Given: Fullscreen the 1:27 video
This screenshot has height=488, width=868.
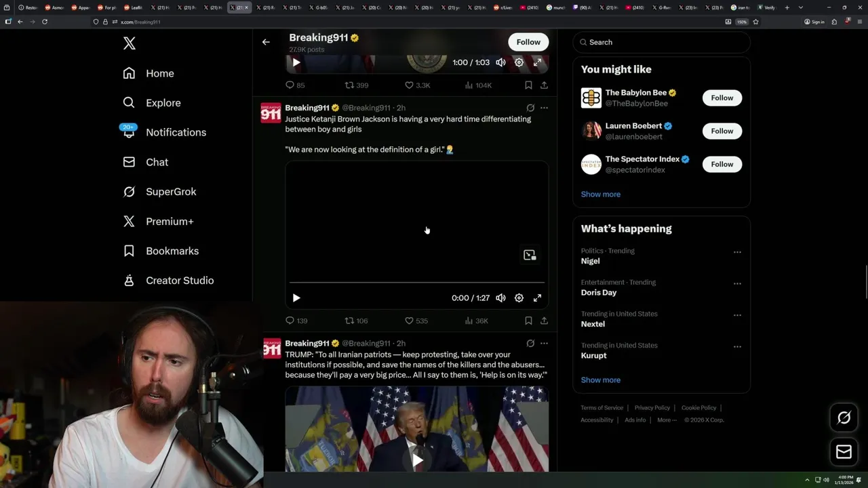Looking at the screenshot, I should pos(537,298).
